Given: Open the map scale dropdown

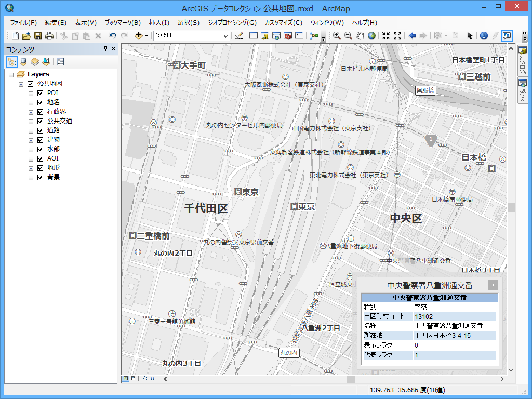Looking at the screenshot, I should pyautogui.click(x=225, y=36).
